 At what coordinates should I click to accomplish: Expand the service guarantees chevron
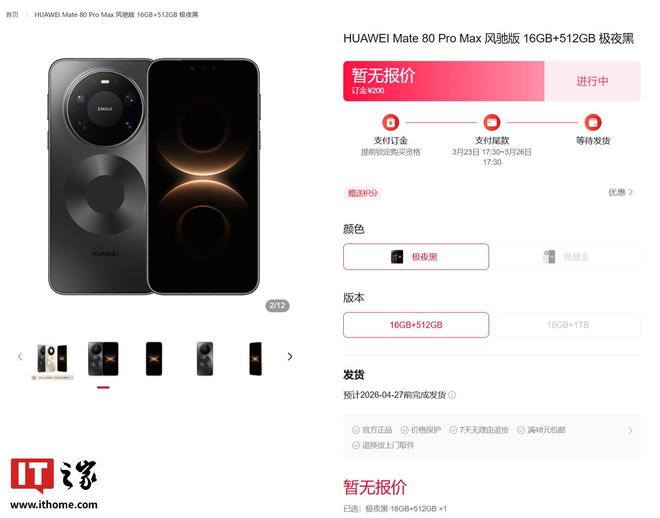tap(630, 431)
